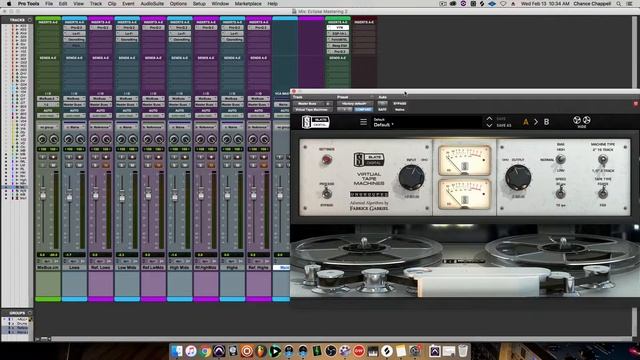Click the Lo-Fi insert on Low Mids track
The image size is (640, 360).
pyautogui.click(x=127, y=33)
